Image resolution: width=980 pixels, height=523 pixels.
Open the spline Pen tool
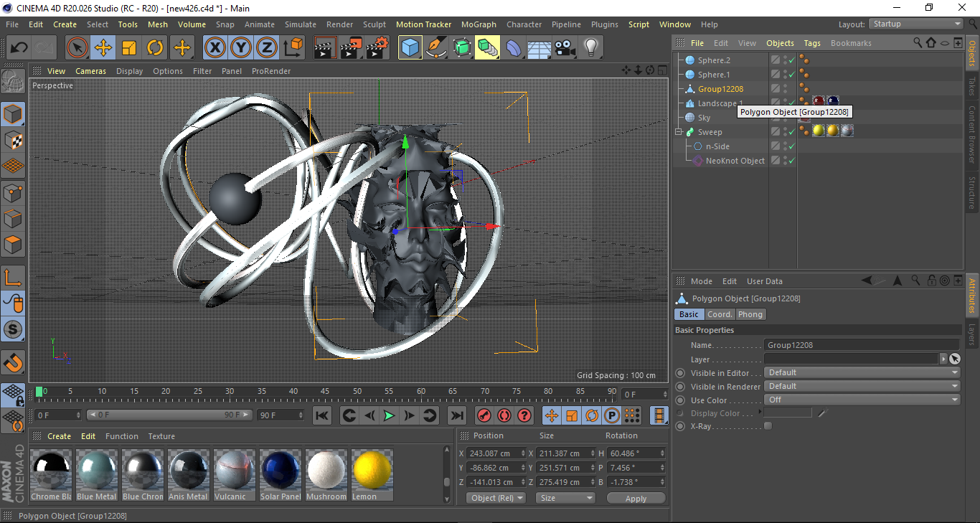(x=435, y=48)
